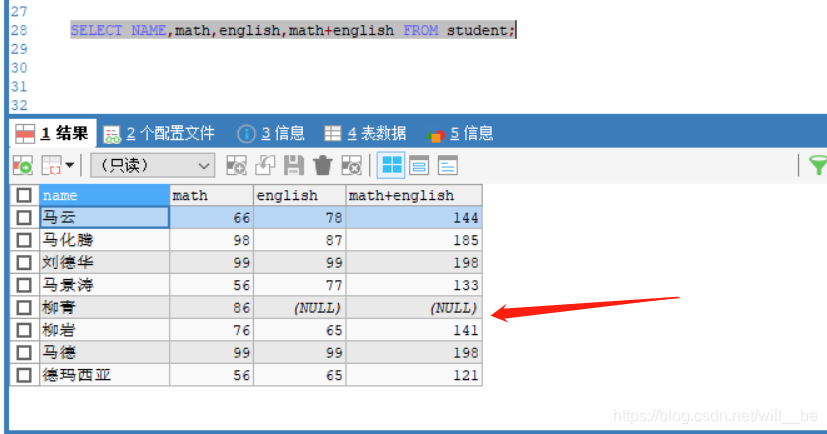
Task: Select the 刘德华 name cell
Action: point(104,263)
